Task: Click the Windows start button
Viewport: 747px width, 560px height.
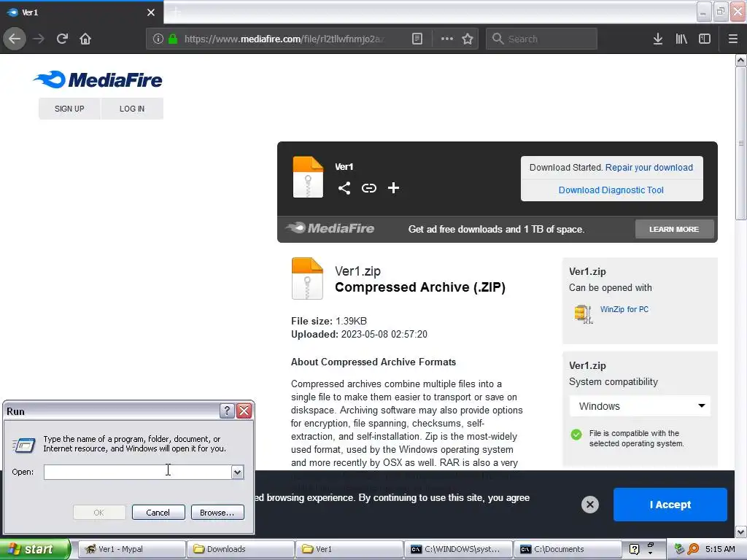Action: (35, 549)
